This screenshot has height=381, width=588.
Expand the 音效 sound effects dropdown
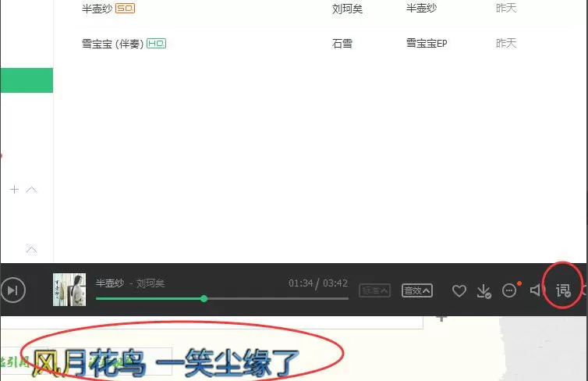pos(417,290)
